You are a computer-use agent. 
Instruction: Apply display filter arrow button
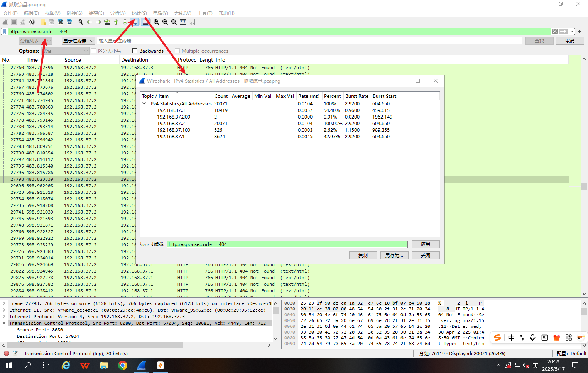(x=563, y=31)
